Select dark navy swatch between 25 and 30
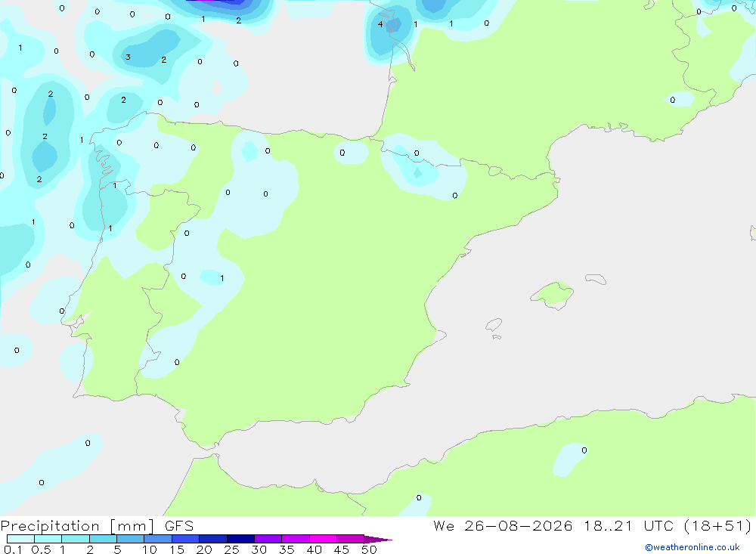Viewport: 756px width, 554px height. [x=240, y=539]
